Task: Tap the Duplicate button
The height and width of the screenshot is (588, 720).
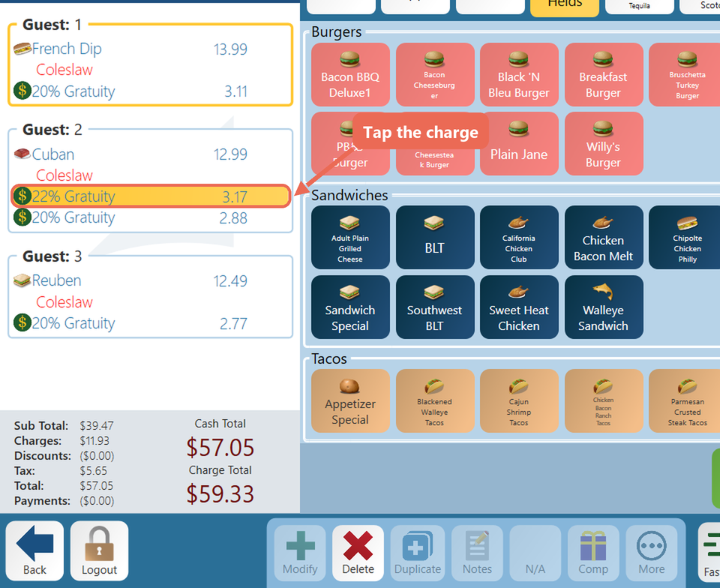Action: (x=418, y=553)
